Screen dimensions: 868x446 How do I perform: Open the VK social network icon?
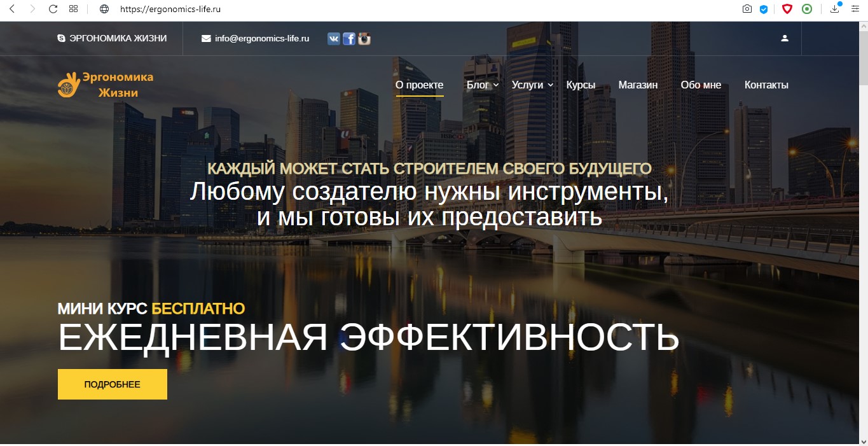pyautogui.click(x=333, y=38)
